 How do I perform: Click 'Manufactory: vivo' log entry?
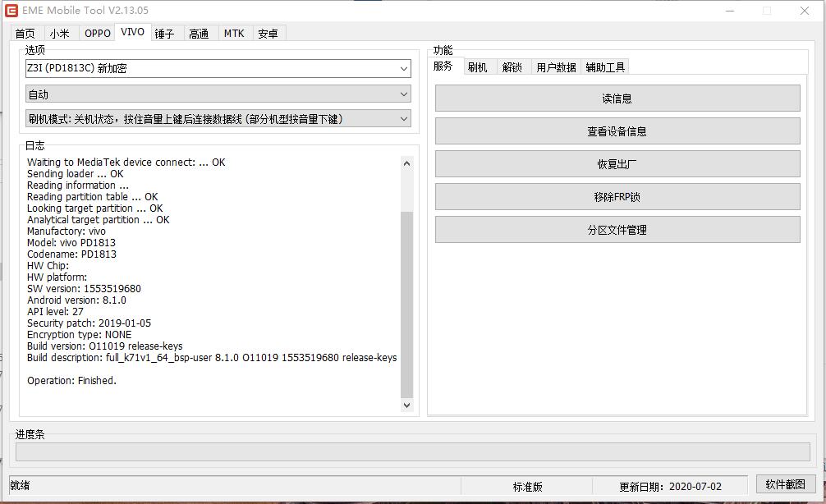pos(66,231)
